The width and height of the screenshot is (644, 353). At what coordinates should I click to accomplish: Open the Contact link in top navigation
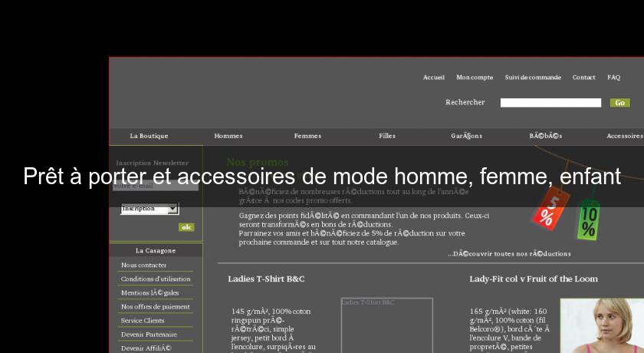[x=583, y=78]
